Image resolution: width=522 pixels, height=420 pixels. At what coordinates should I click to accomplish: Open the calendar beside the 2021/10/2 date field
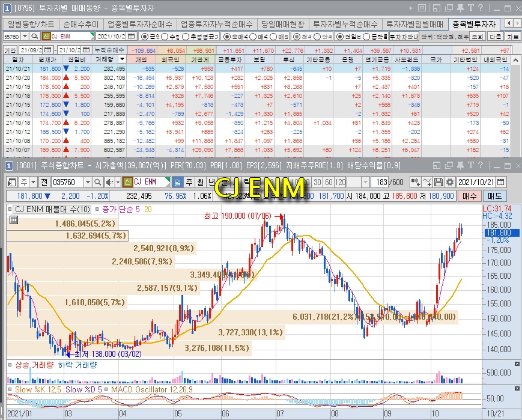[x=131, y=36]
